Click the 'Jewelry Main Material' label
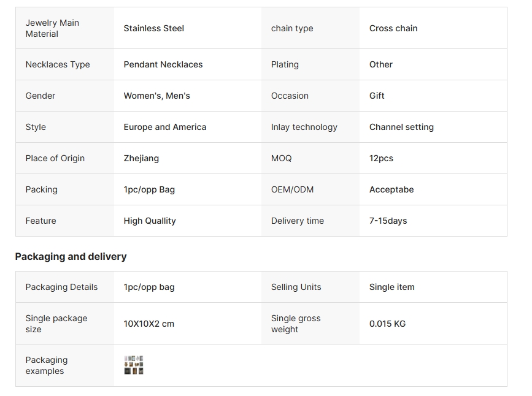This screenshot has width=532, height=396. [x=52, y=28]
